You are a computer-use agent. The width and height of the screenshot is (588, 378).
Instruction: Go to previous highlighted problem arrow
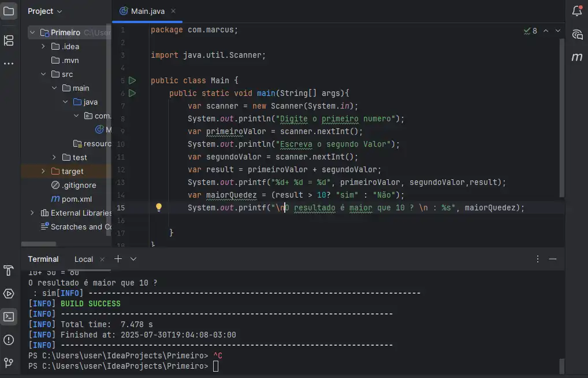point(546,31)
